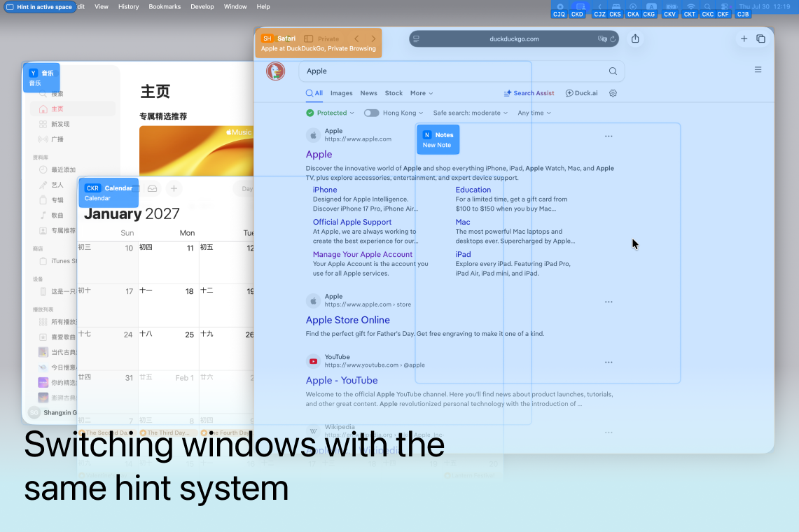Viewport: 799px width, 532px height.
Task: Reload the duckduckgo.com page
Action: click(613, 38)
